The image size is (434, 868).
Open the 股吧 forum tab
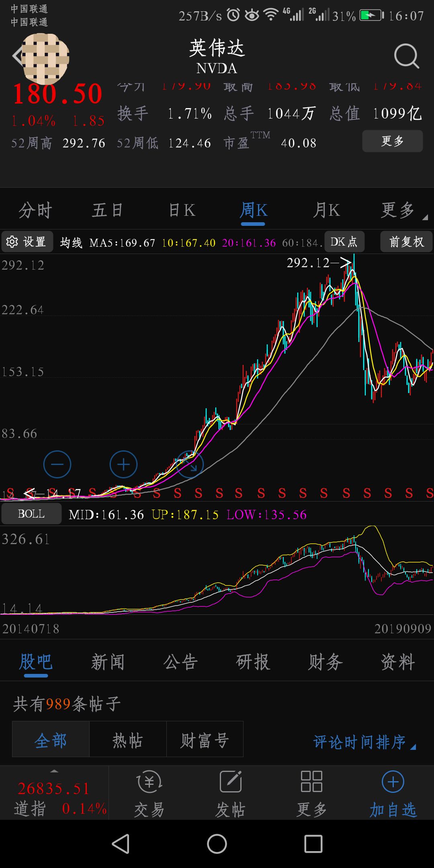(36, 661)
